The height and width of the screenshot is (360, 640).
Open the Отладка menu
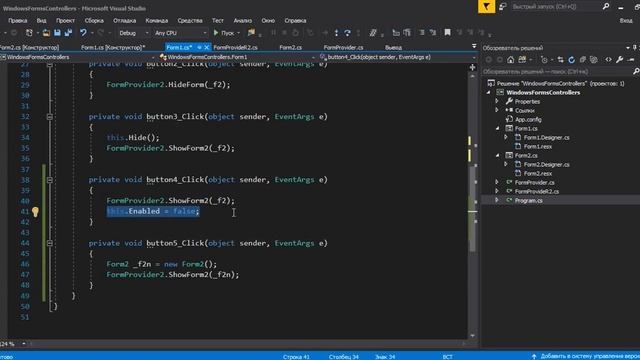coord(124,20)
